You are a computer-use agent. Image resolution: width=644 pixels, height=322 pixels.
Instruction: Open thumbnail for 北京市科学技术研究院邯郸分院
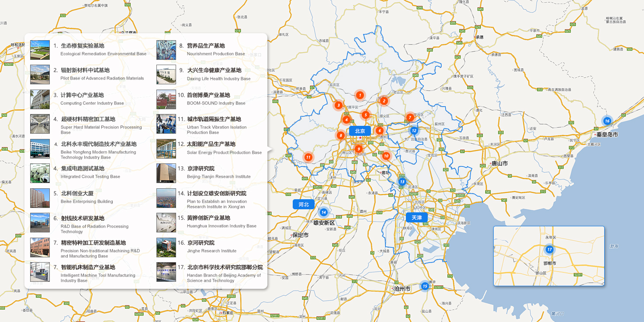tap(166, 272)
